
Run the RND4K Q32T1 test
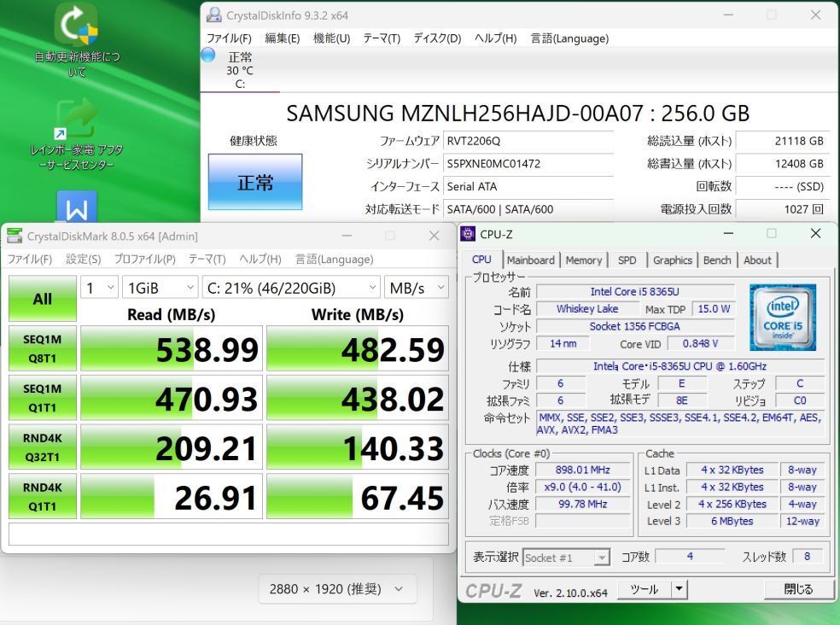[43, 447]
